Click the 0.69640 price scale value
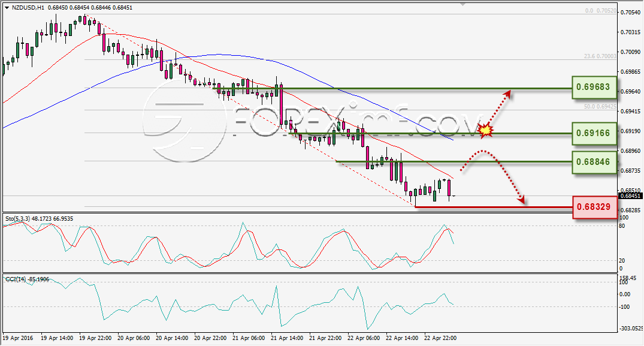 (x=630, y=91)
